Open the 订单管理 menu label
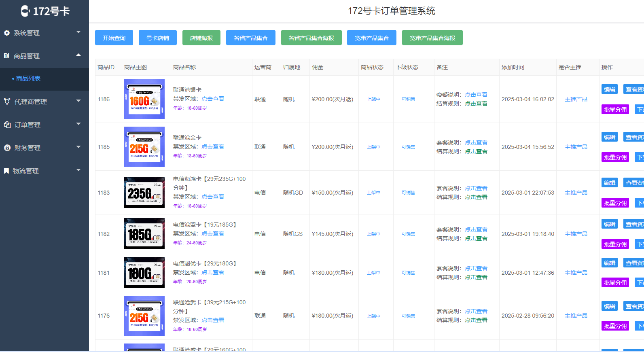Screen dimensions: 644x352 (28, 125)
